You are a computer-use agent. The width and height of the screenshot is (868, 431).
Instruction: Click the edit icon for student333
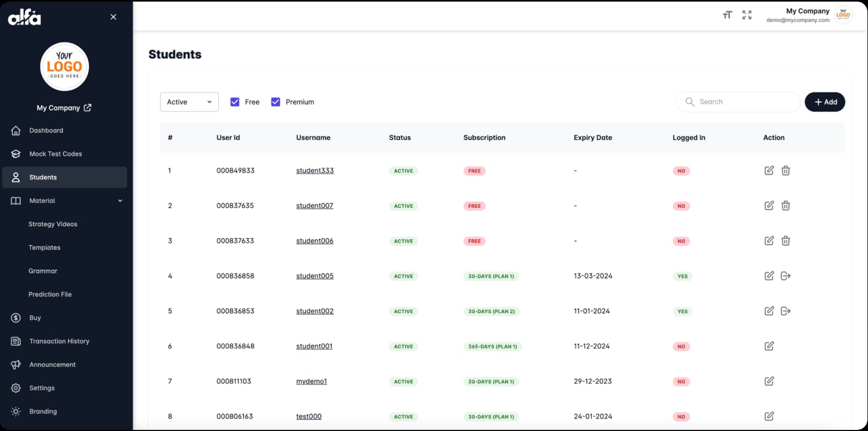[769, 170]
